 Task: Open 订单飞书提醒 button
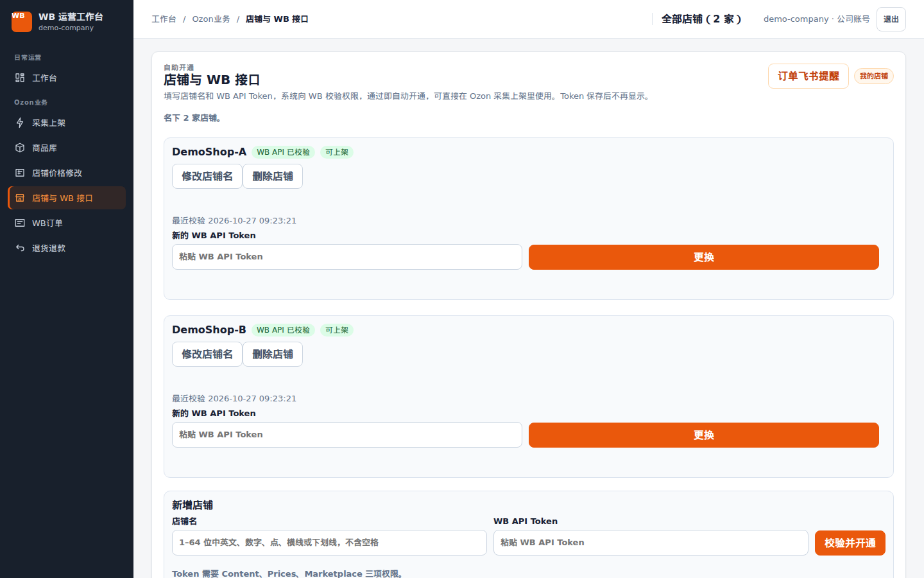click(809, 76)
